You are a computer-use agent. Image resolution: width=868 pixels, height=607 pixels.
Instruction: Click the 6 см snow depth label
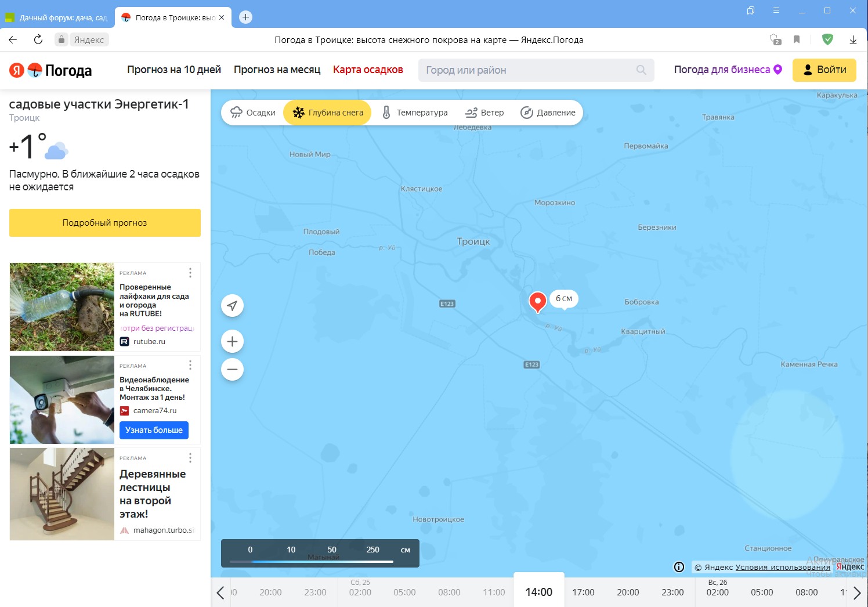pos(564,299)
